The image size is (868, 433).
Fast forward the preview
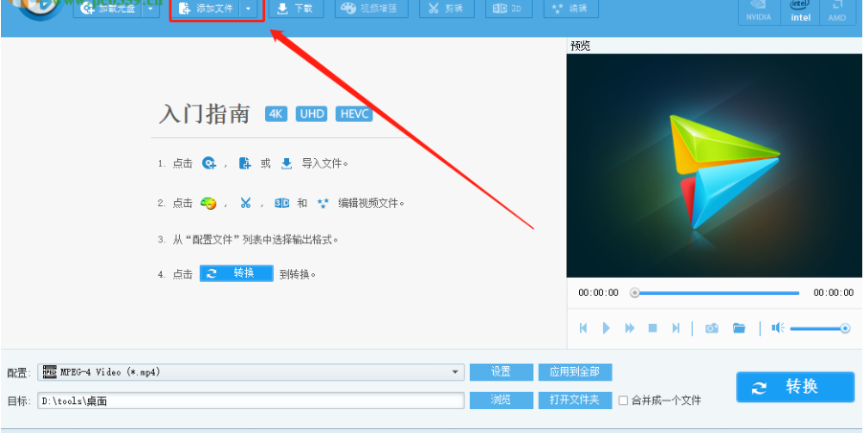click(630, 329)
